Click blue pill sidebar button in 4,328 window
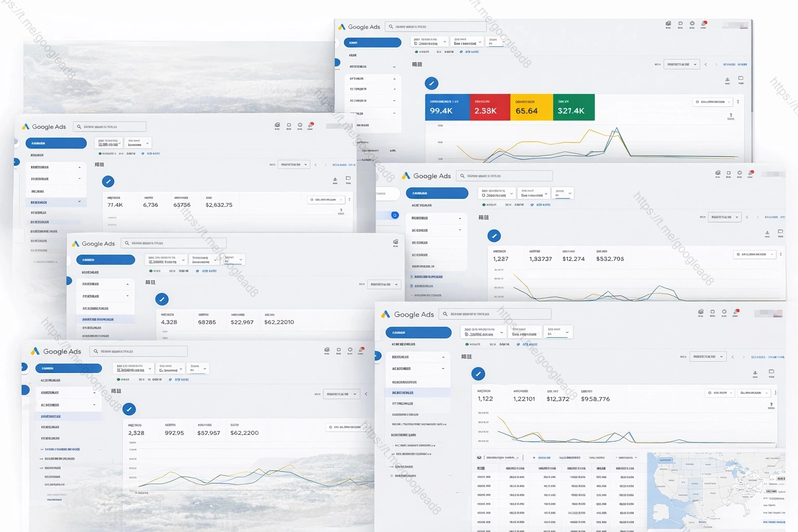The height and width of the screenshot is (532, 798). [106, 260]
